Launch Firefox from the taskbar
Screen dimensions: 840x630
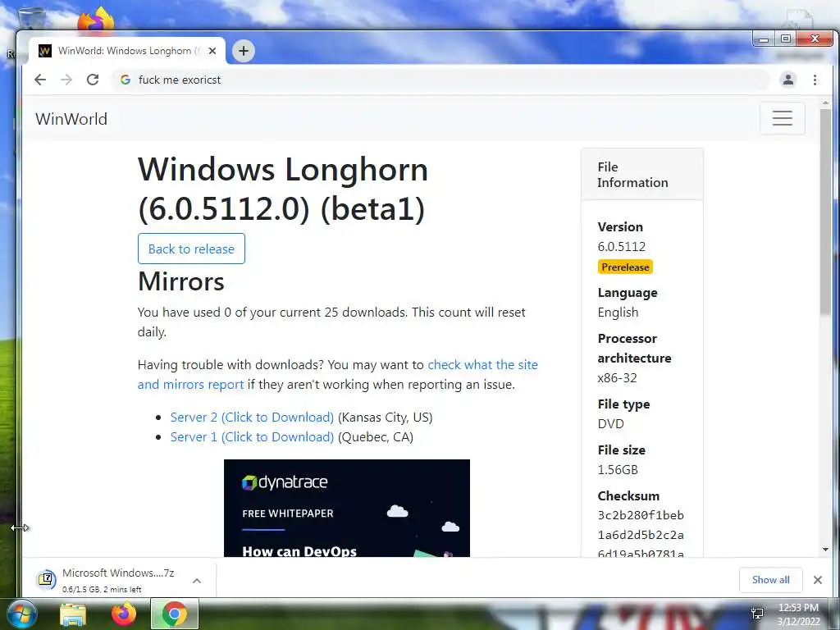pyautogui.click(x=124, y=614)
